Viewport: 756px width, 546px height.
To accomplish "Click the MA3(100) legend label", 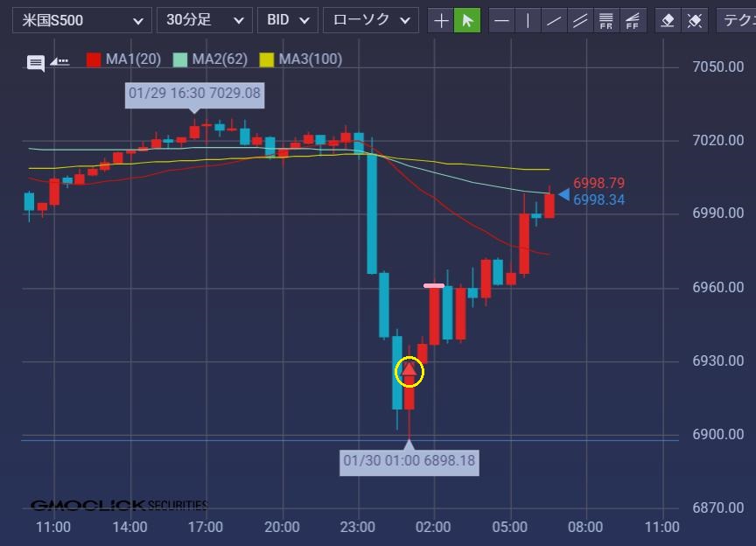I will pos(310,59).
